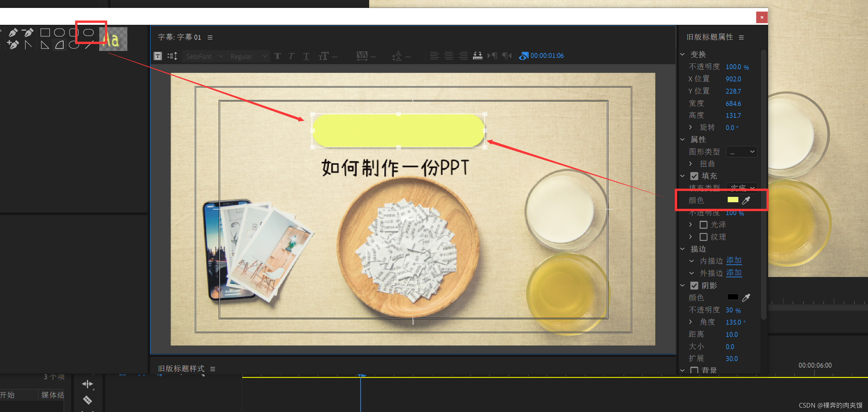Collapse the 变换 transform section
The height and width of the screenshot is (412, 868).
click(682, 54)
